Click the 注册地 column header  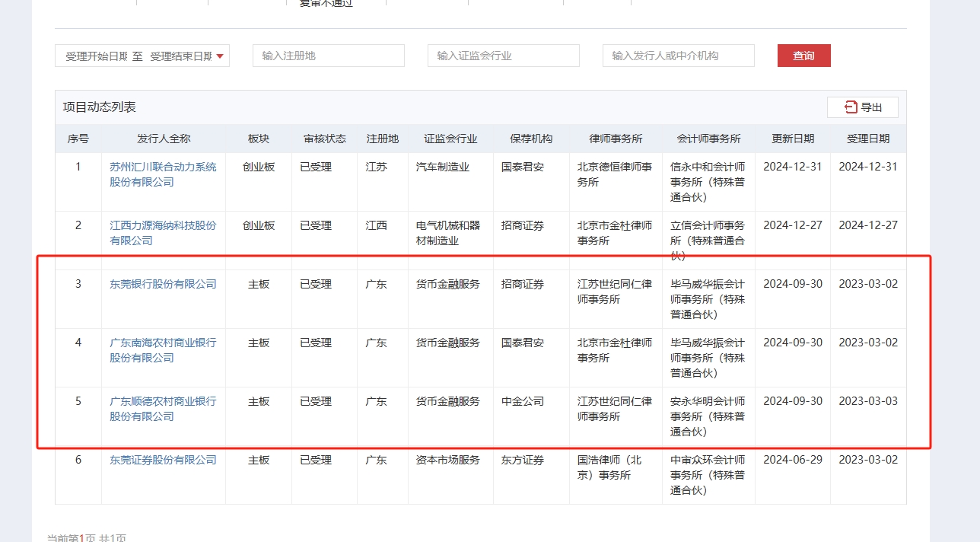tap(383, 139)
